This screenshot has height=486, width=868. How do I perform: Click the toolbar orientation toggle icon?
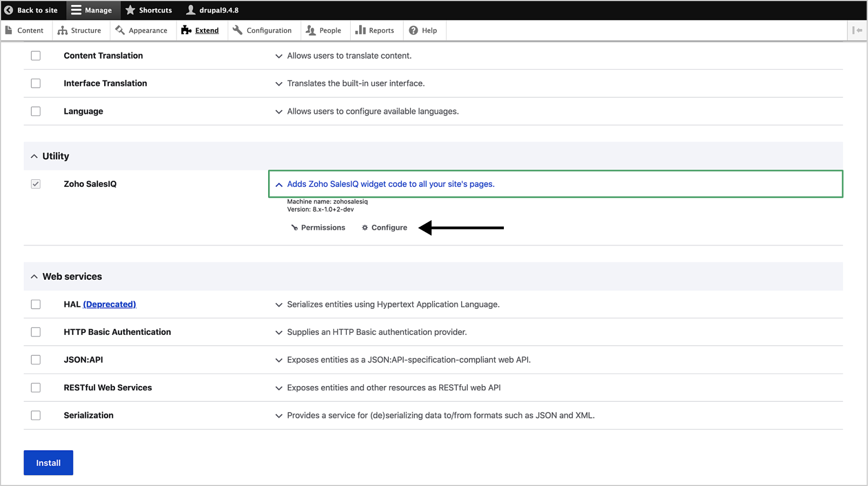857,30
